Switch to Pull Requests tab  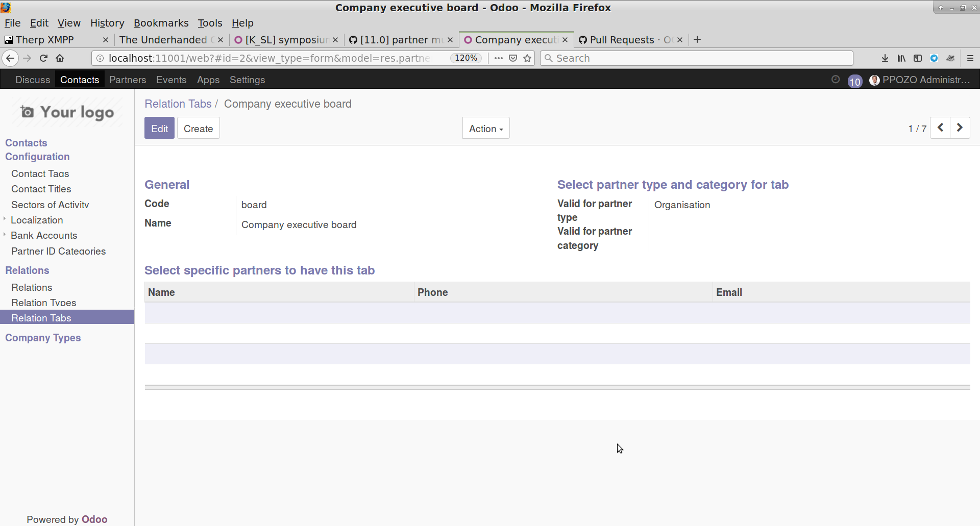pyautogui.click(x=625, y=40)
